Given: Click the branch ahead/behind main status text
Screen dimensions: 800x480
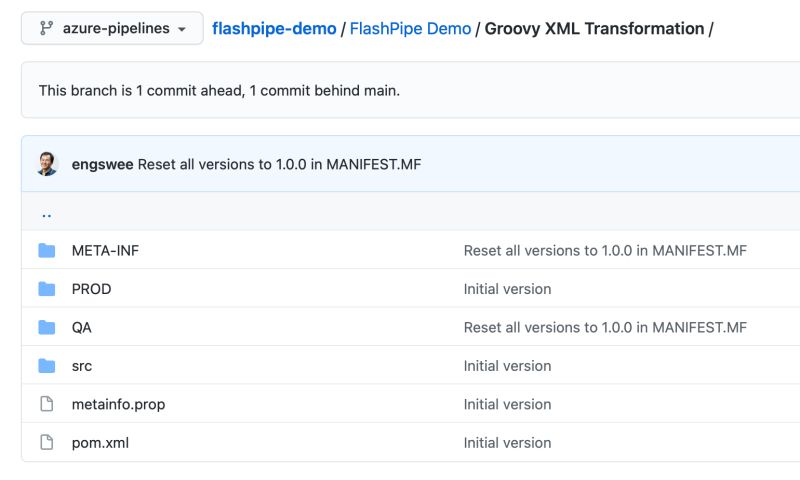Looking at the screenshot, I should 219,90.
